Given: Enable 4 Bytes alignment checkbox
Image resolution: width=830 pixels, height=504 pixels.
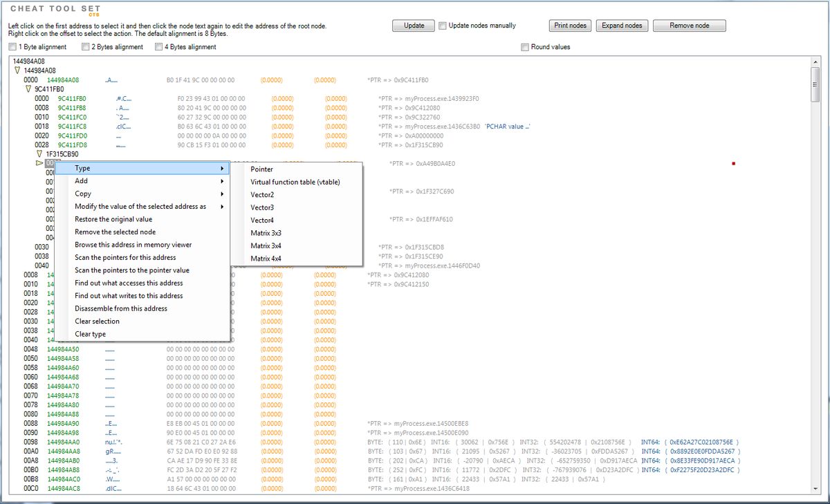Looking at the screenshot, I should coord(159,47).
